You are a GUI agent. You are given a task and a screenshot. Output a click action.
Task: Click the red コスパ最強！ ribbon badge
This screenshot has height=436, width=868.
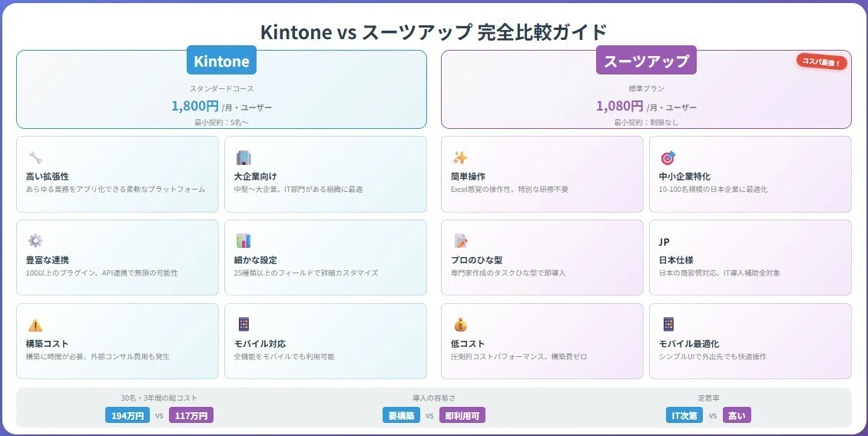point(821,61)
